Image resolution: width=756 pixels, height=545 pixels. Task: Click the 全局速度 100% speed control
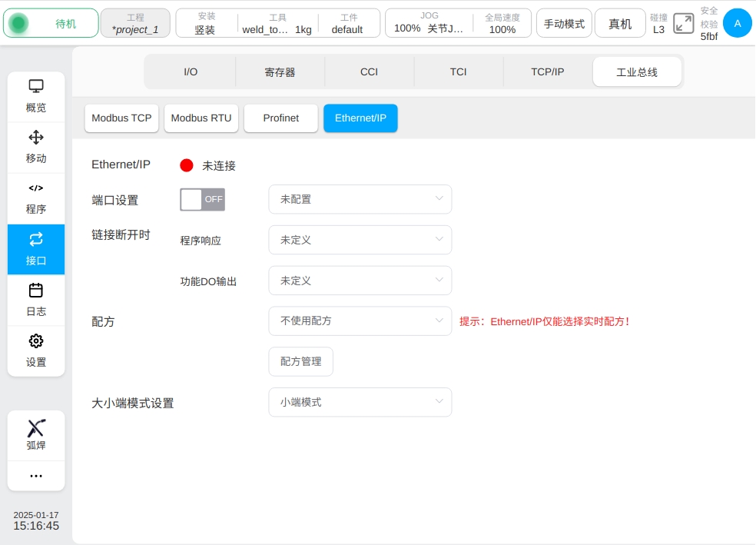[502, 24]
